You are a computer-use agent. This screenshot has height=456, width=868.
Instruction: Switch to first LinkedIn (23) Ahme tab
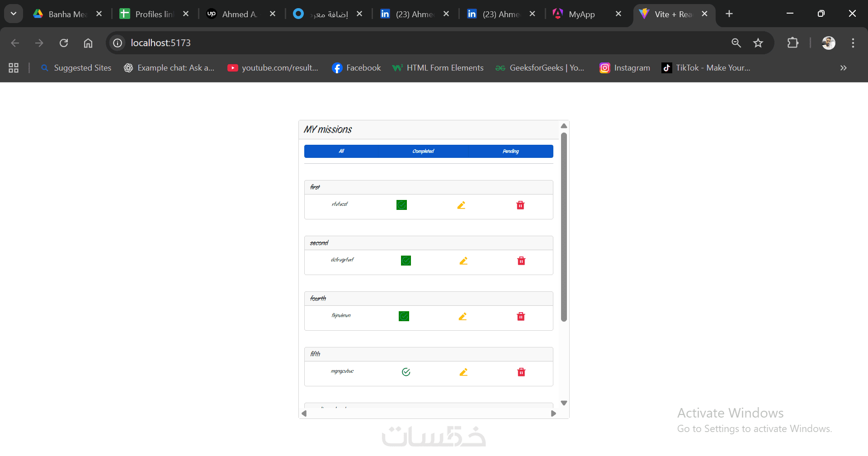pos(415,14)
